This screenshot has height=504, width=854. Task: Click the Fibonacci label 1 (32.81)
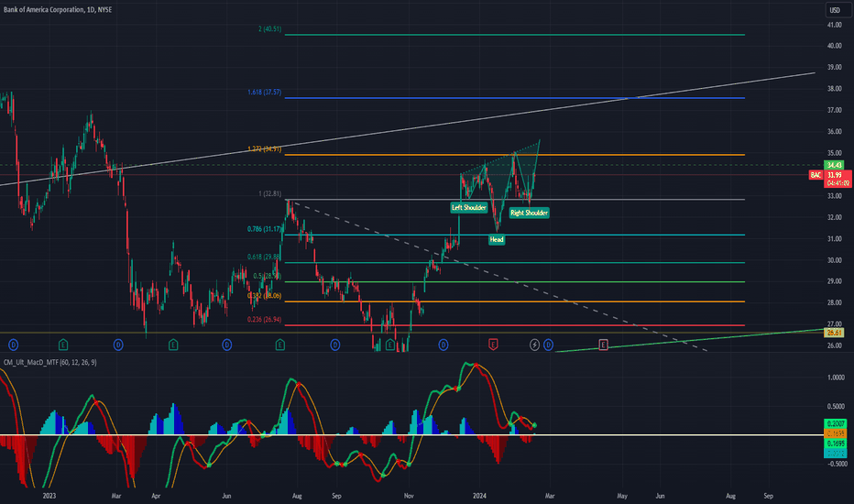(x=270, y=193)
